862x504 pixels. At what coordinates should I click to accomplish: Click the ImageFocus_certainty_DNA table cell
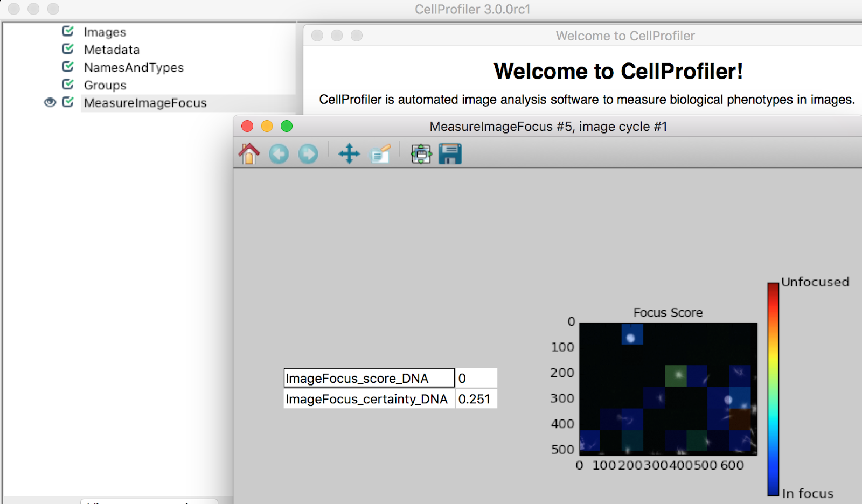[x=369, y=398]
